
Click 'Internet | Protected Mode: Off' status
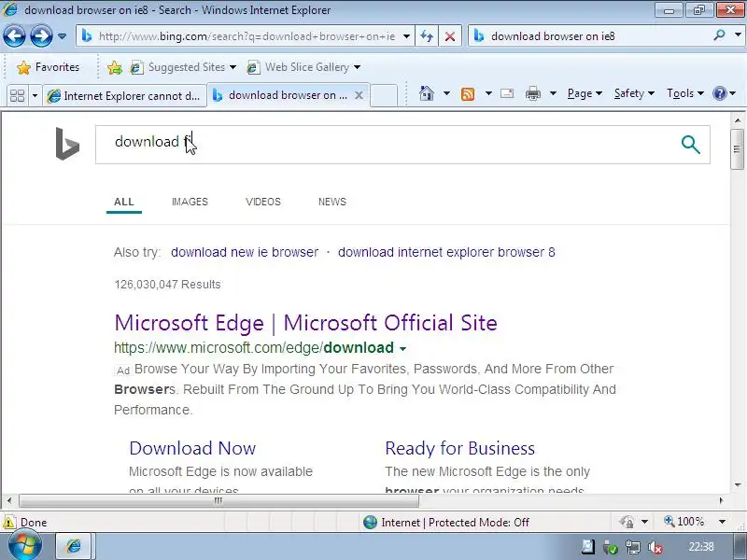pos(446,523)
